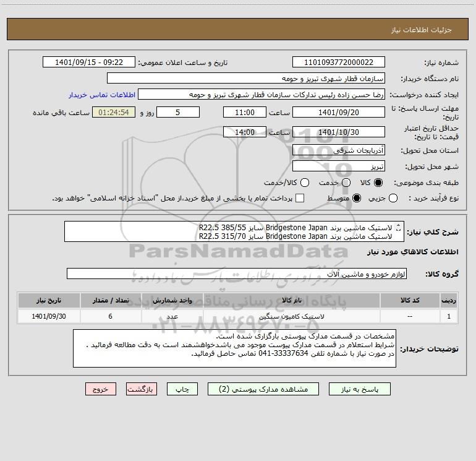Image resolution: width=476 pixels, height=461 pixels.
Task: Click the announcement date field 1401/09/15 - 09:22
Action: (x=89, y=62)
